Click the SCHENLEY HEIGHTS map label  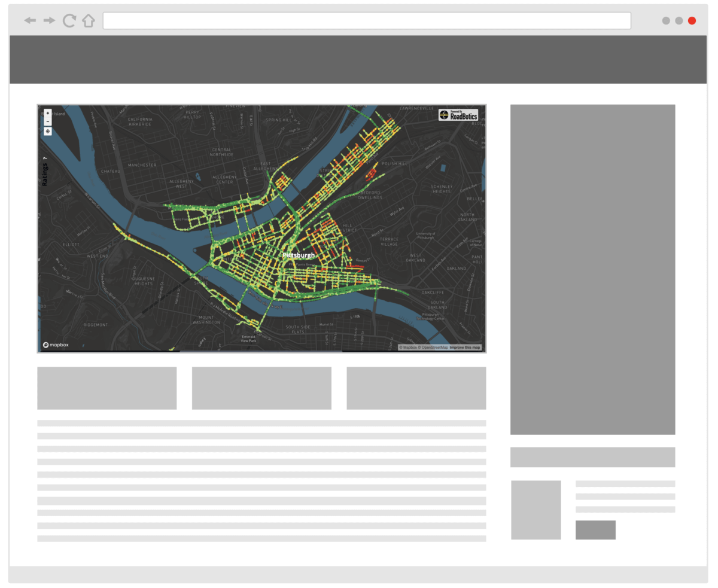point(442,189)
